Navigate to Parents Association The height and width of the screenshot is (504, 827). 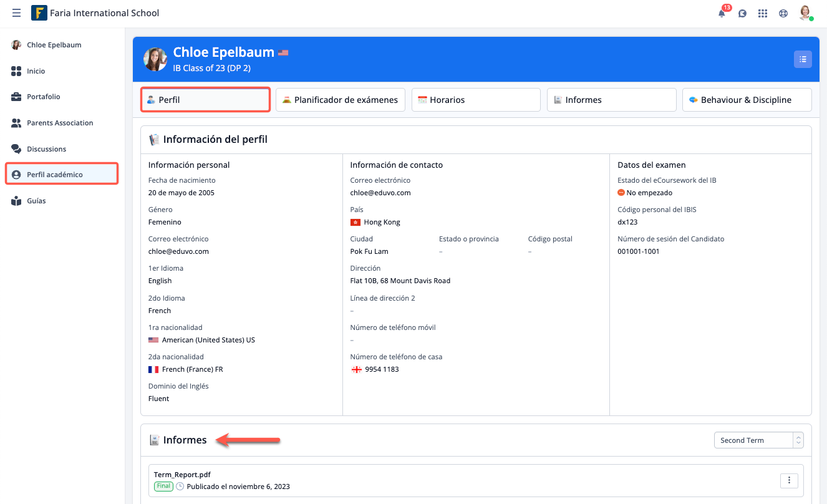60,123
